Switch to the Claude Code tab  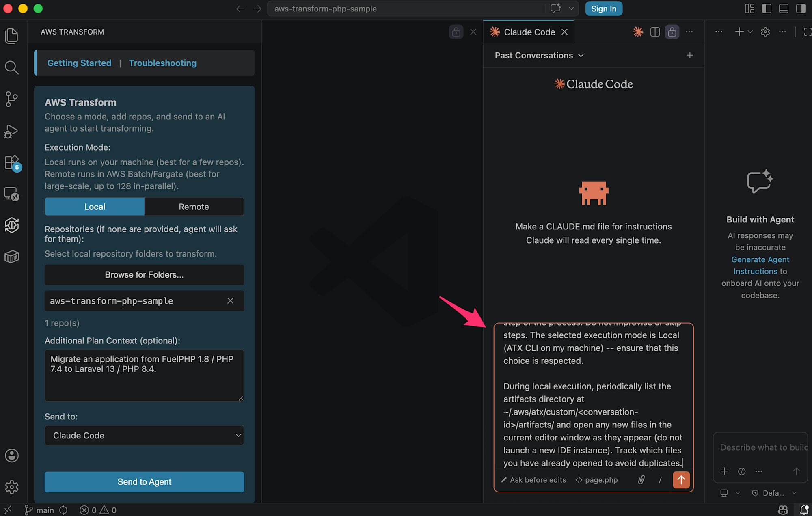click(529, 32)
